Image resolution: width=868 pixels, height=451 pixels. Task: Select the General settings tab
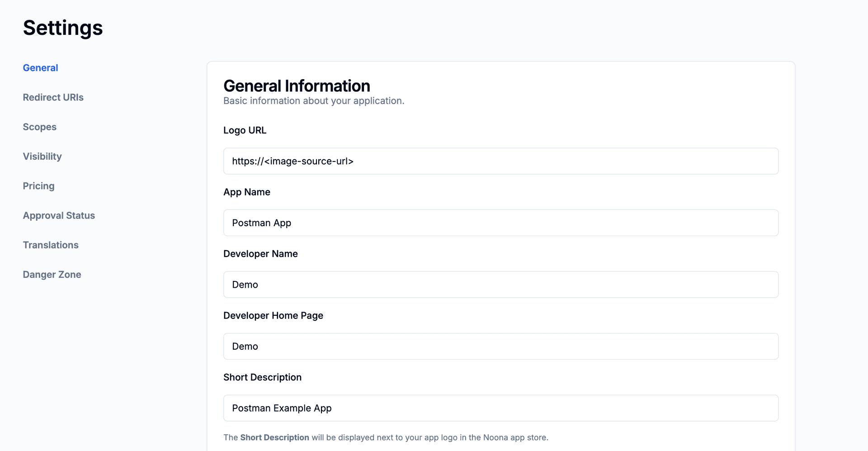coord(40,67)
